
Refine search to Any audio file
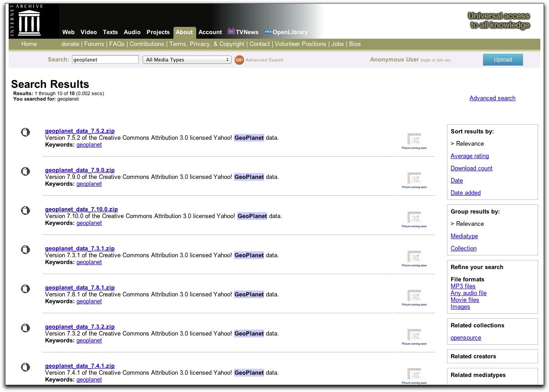(x=468, y=293)
